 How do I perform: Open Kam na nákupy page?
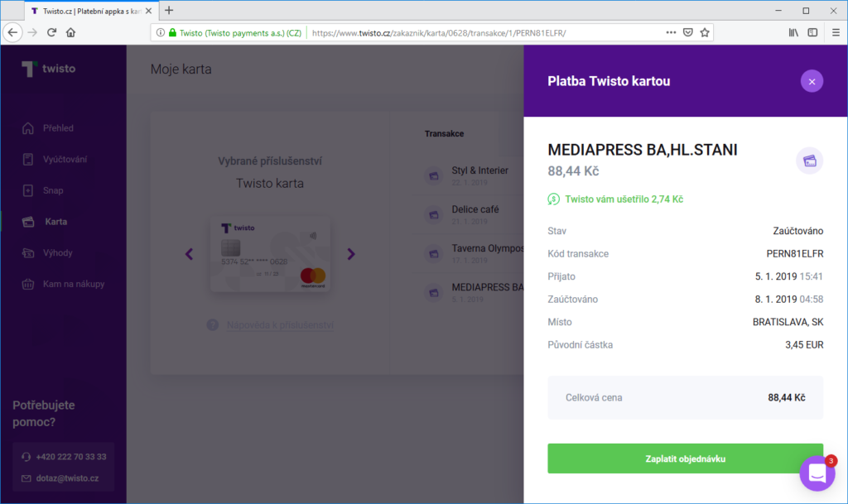(73, 284)
